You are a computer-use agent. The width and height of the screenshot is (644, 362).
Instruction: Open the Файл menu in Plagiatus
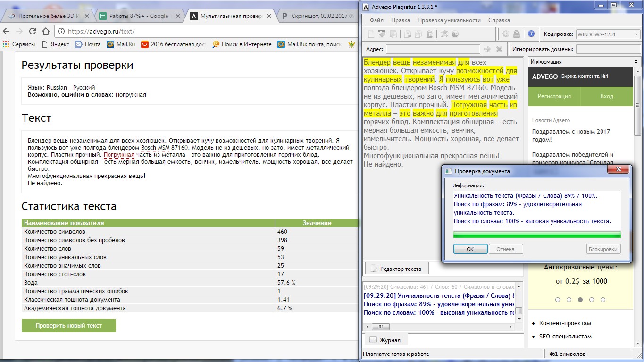(x=376, y=20)
